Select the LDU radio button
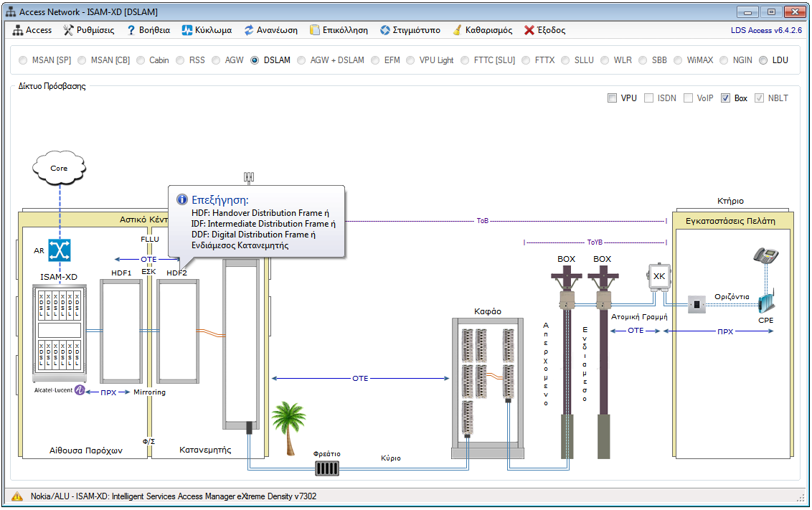 coord(763,60)
